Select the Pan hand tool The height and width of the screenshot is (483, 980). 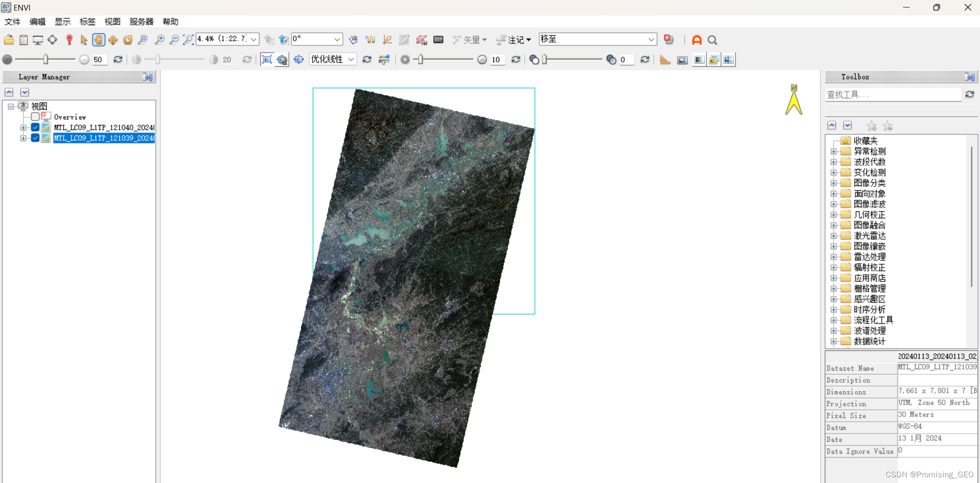tap(98, 40)
